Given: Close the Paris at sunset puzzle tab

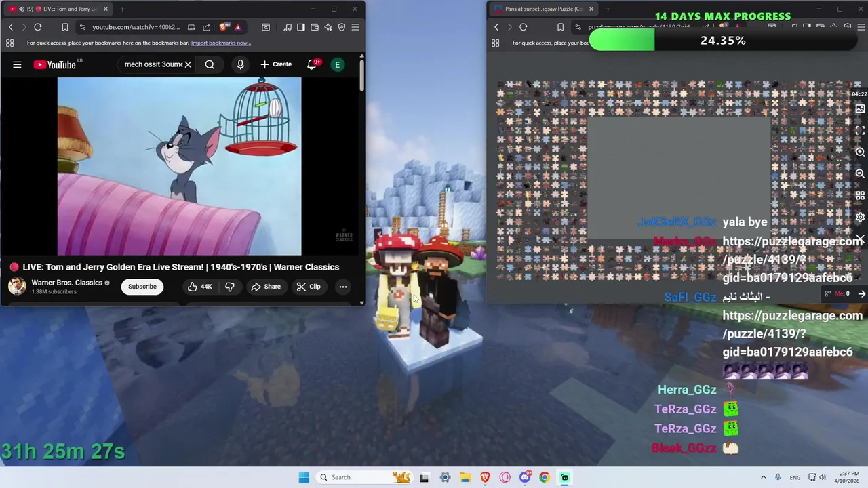Looking at the screenshot, I should click(591, 9).
